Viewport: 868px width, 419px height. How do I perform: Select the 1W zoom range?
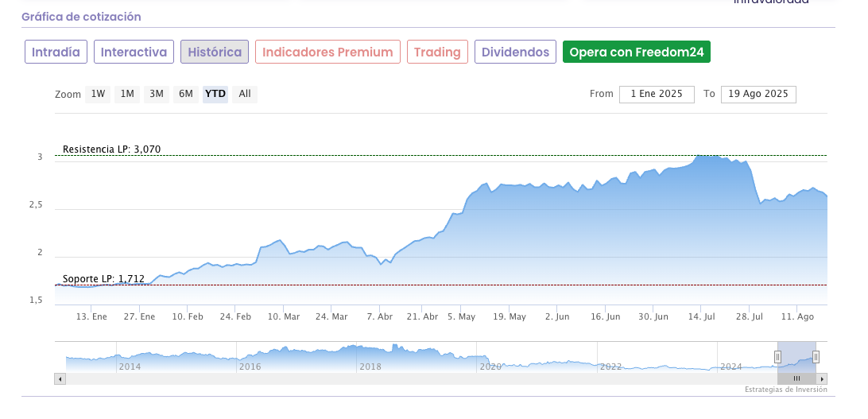point(98,94)
